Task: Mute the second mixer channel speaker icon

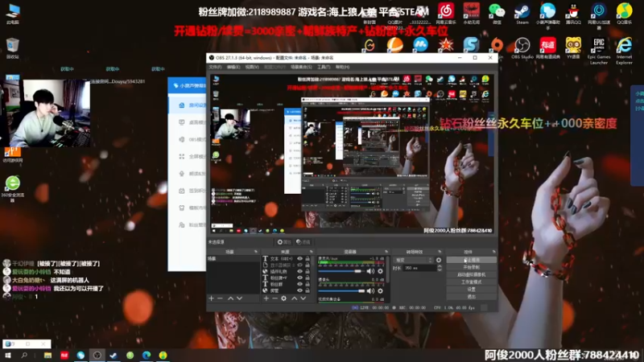Action: 370,291
